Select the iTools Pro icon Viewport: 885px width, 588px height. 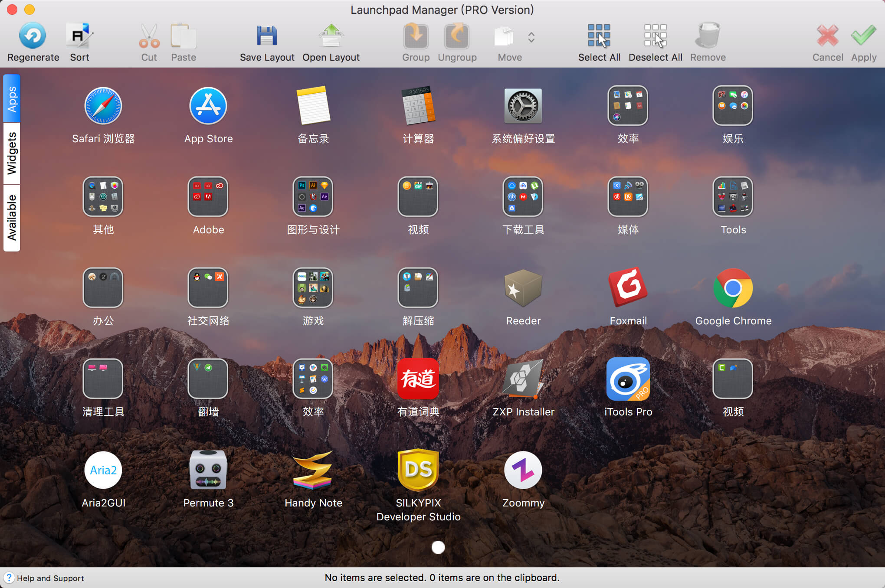click(x=628, y=379)
